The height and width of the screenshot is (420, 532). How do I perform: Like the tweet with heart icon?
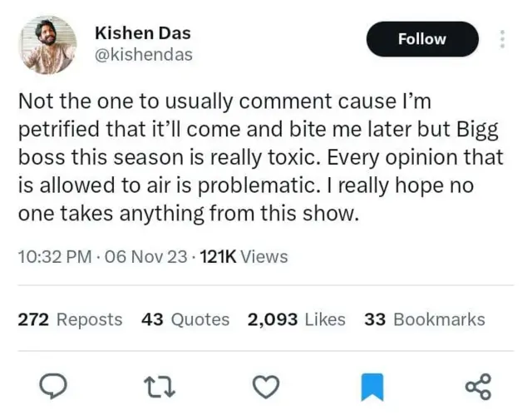click(265, 387)
